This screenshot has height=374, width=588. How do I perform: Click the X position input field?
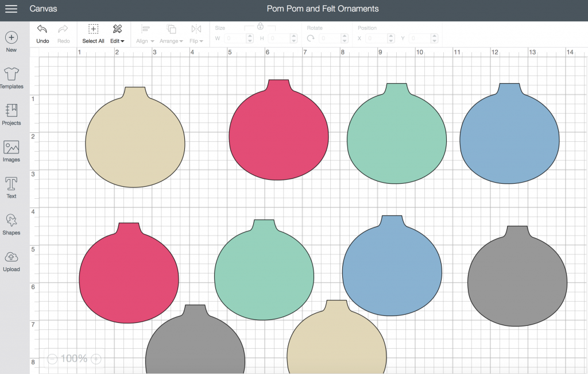point(377,38)
